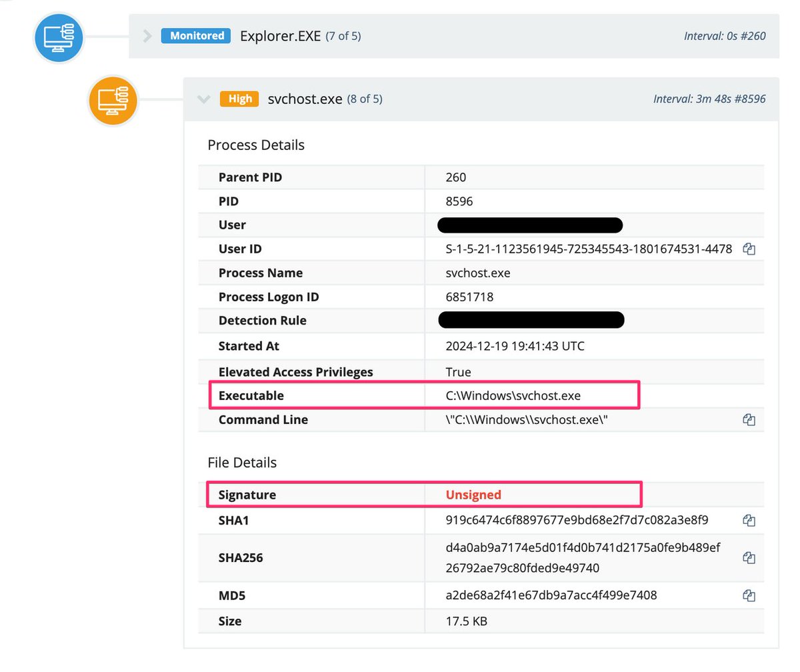Click the (8 of 5) count next to svchost.exe
This screenshot has width=800, height=672.
[x=365, y=99]
